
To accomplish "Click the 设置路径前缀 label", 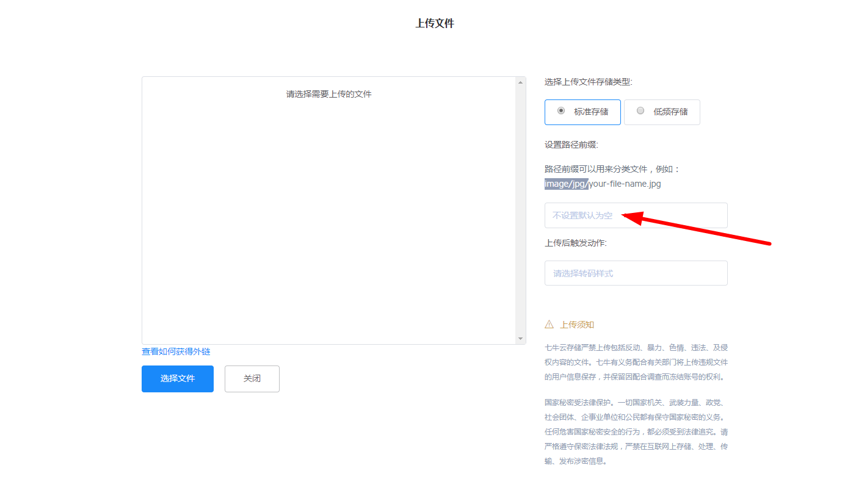I will (x=571, y=145).
